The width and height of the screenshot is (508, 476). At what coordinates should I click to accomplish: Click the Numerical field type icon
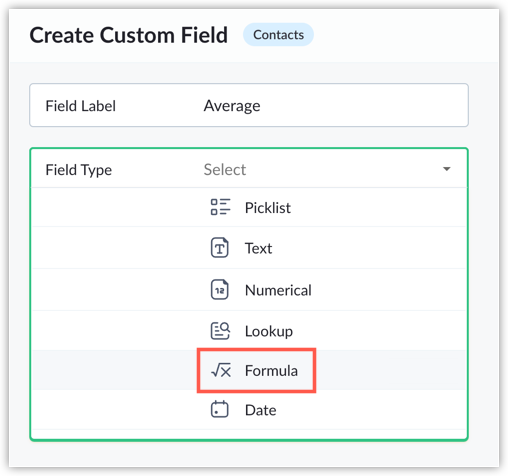click(220, 289)
